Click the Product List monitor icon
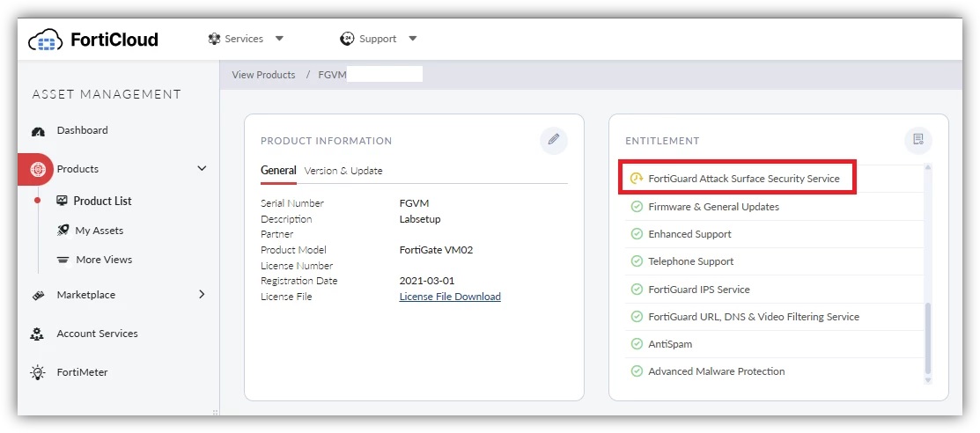 click(x=62, y=201)
